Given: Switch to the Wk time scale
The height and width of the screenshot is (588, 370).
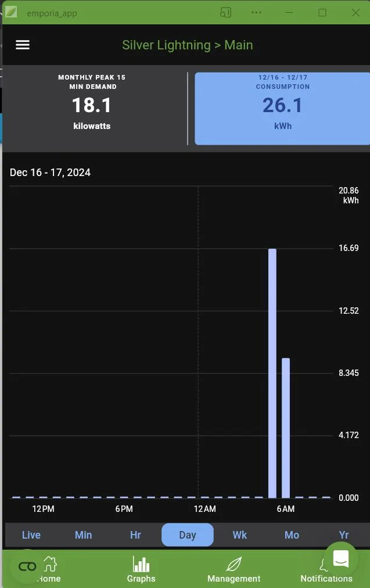Looking at the screenshot, I should (240, 535).
